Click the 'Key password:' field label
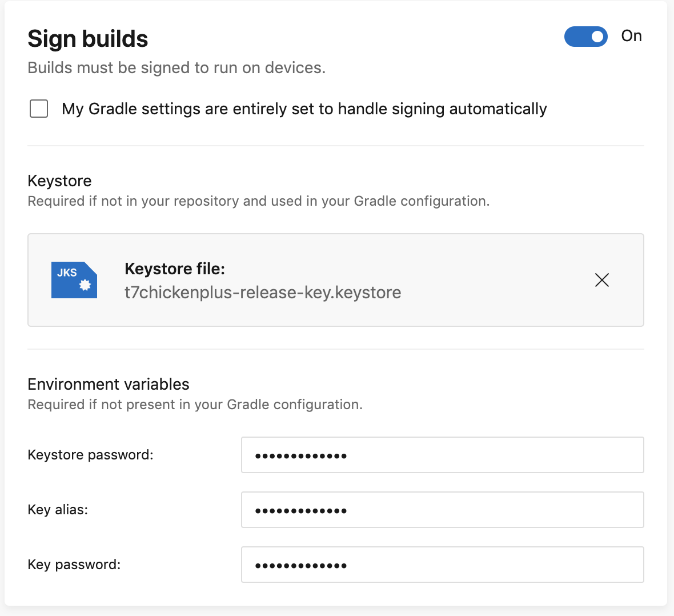 click(74, 565)
